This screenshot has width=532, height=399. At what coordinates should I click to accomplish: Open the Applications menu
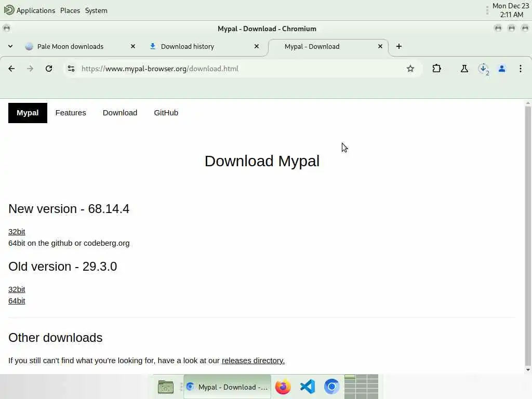36,10
